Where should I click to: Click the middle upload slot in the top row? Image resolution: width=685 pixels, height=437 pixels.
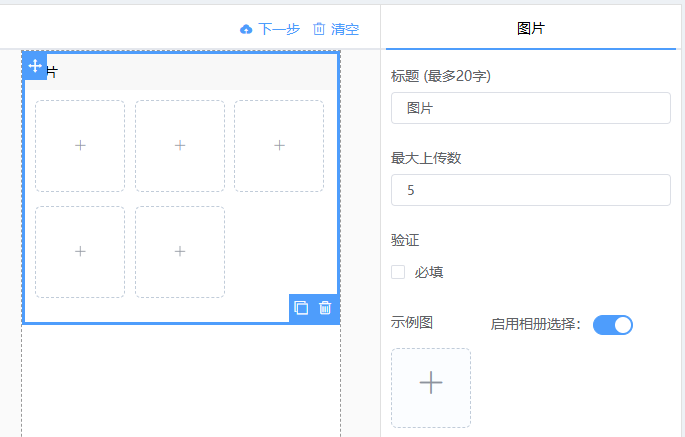(180, 146)
